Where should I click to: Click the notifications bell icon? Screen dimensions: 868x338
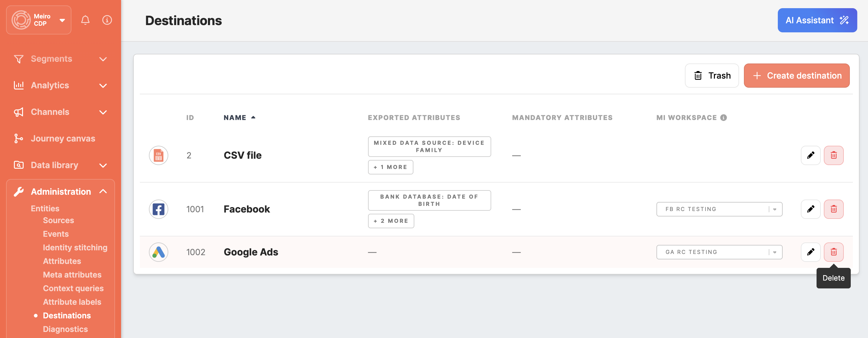85,20
